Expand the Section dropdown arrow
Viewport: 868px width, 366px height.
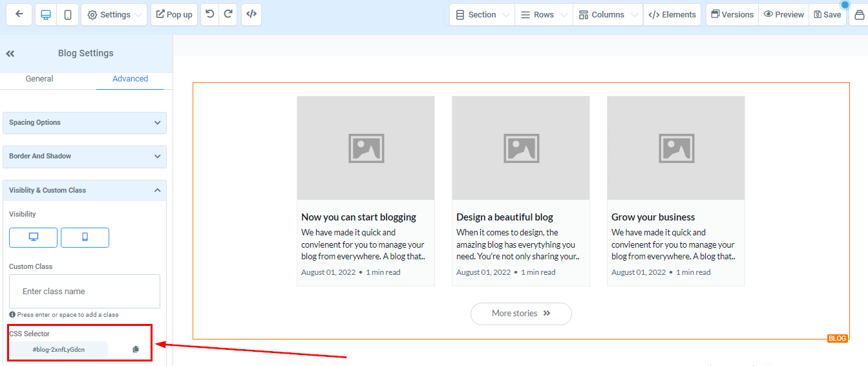[x=506, y=14]
